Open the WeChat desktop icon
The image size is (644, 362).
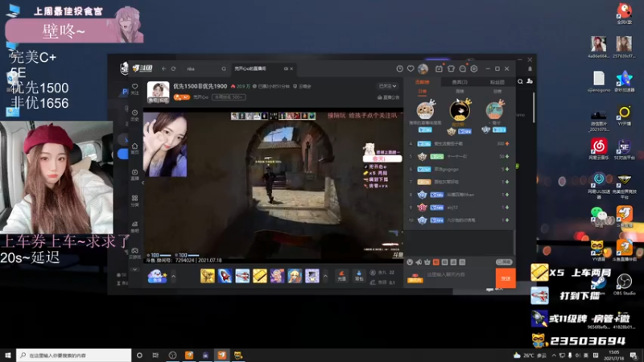point(599,216)
